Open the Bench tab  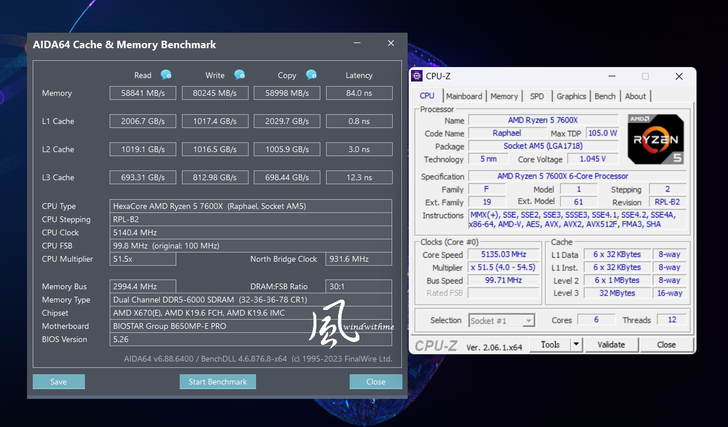pos(605,96)
